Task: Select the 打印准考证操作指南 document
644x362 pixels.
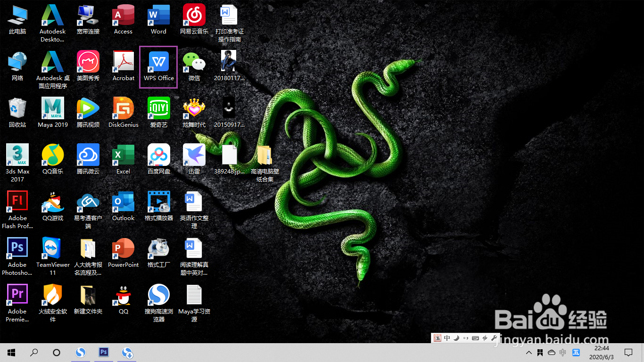Action: [230, 24]
